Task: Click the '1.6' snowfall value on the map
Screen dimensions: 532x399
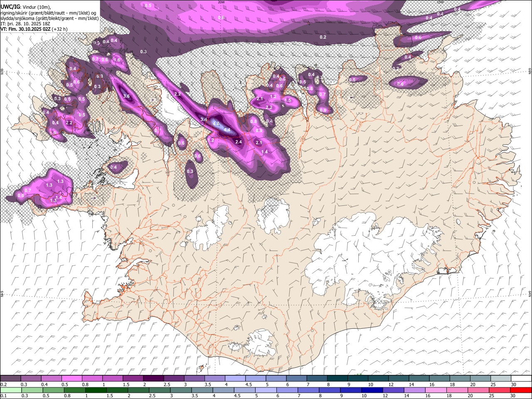Action: (x=117, y=60)
